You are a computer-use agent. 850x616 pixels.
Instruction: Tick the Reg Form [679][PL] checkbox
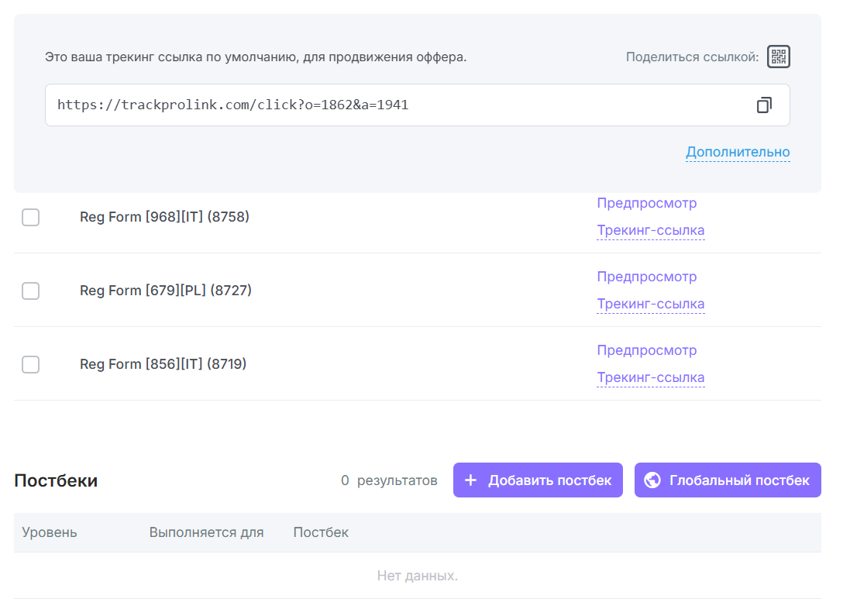click(30, 291)
